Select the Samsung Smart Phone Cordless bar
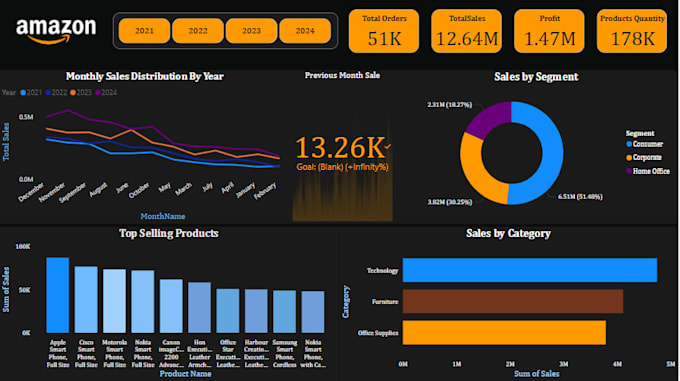The height and width of the screenshot is (381, 680). pyautogui.click(x=284, y=312)
